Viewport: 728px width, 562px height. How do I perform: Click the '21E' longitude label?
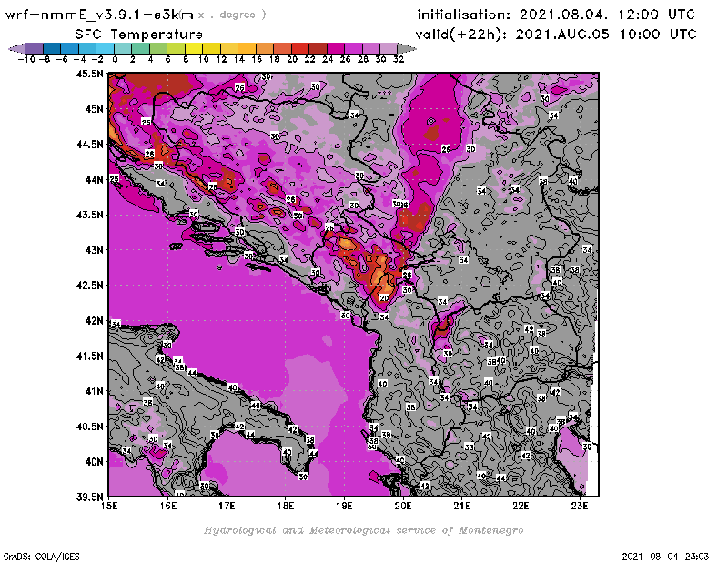(462, 506)
